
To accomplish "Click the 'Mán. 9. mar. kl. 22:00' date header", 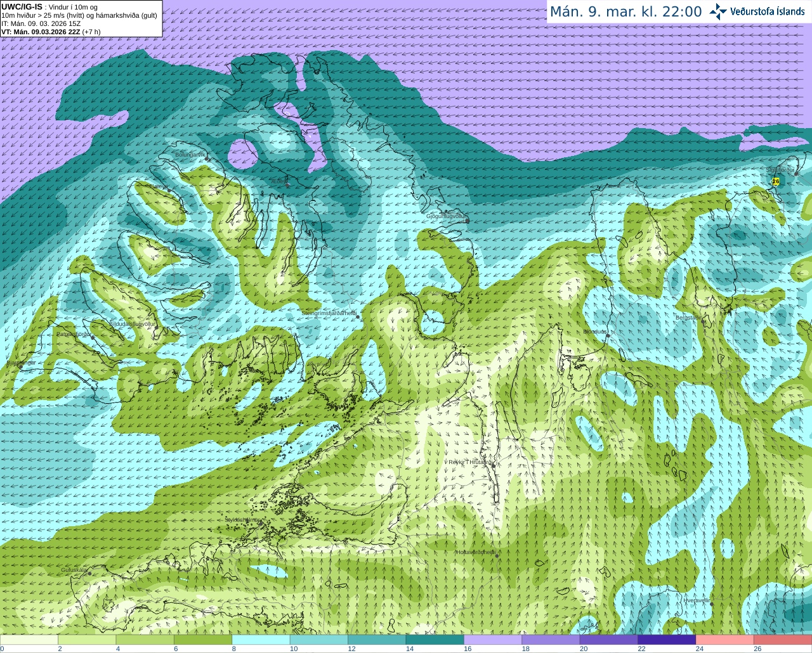I will [x=625, y=12].
